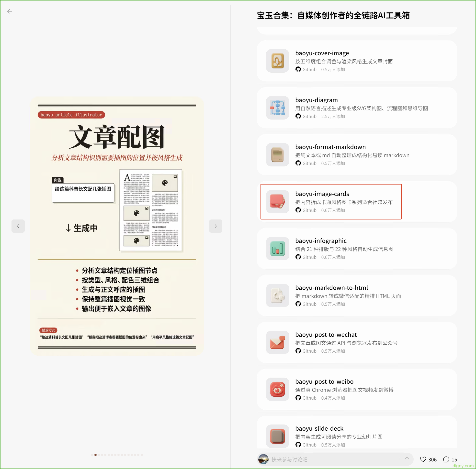Click description 按五维度组合调色与渲染风格生成文章封面
The height and width of the screenshot is (469, 476).
[x=344, y=62]
